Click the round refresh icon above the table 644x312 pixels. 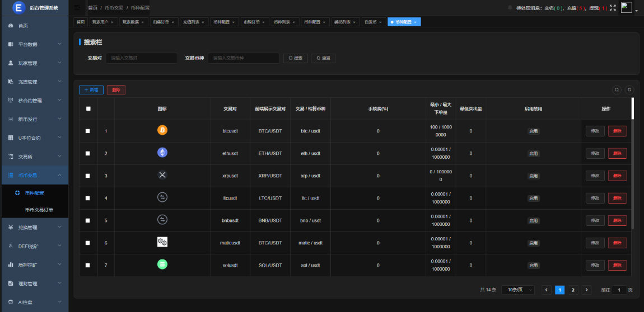click(x=629, y=89)
